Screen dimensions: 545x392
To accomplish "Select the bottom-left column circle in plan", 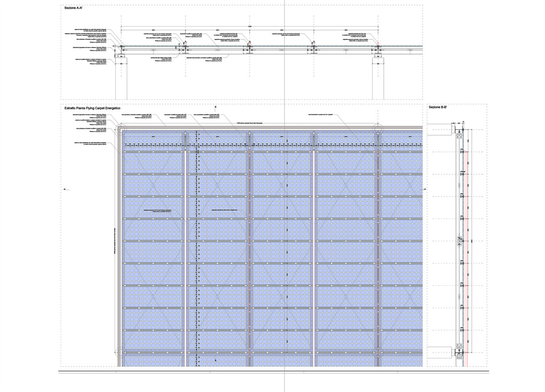I will coord(121,353).
